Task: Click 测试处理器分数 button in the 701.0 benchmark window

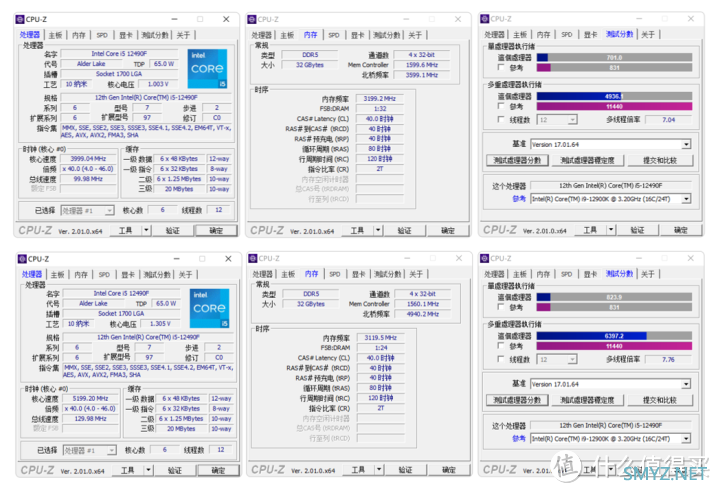Action: (x=517, y=161)
